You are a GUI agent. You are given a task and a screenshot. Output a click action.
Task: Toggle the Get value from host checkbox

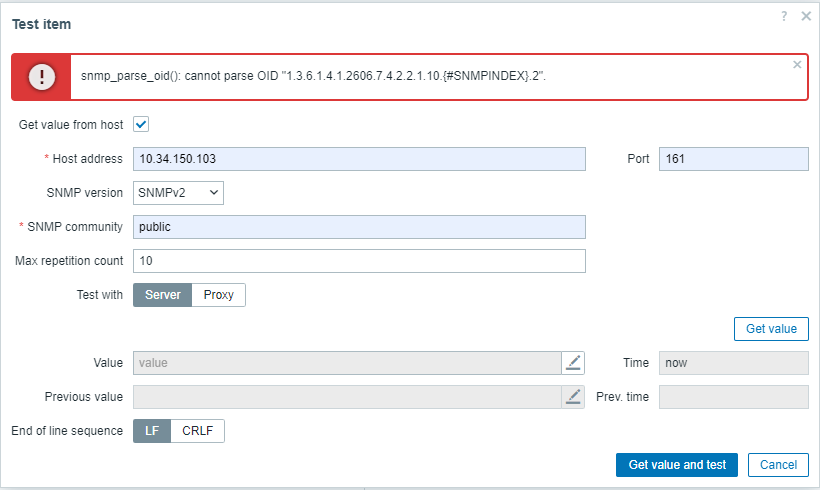(141, 125)
